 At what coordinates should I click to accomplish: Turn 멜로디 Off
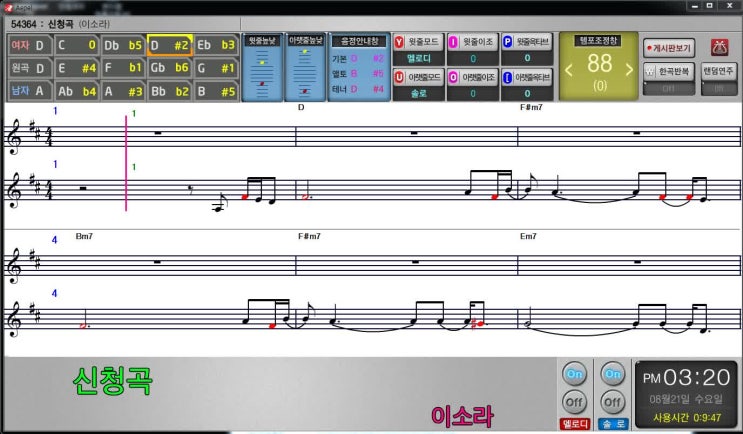tap(574, 402)
